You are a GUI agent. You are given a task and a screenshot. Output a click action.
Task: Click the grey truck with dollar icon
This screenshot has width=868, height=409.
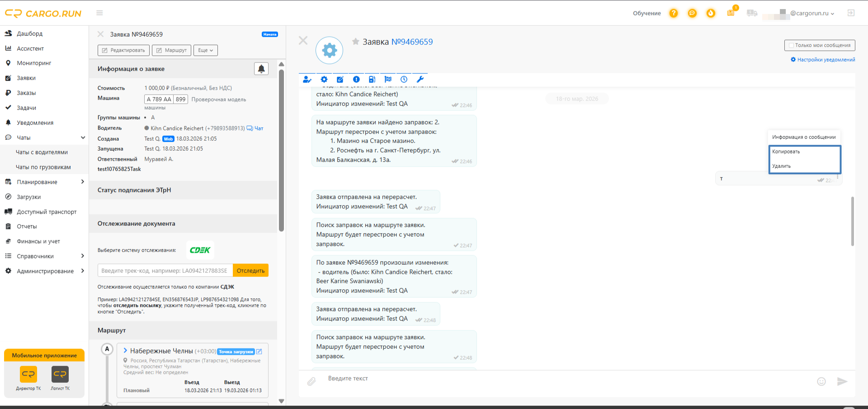click(x=752, y=13)
